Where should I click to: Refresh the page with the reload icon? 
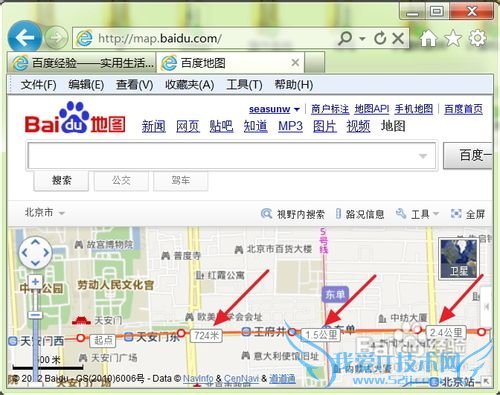[380, 38]
